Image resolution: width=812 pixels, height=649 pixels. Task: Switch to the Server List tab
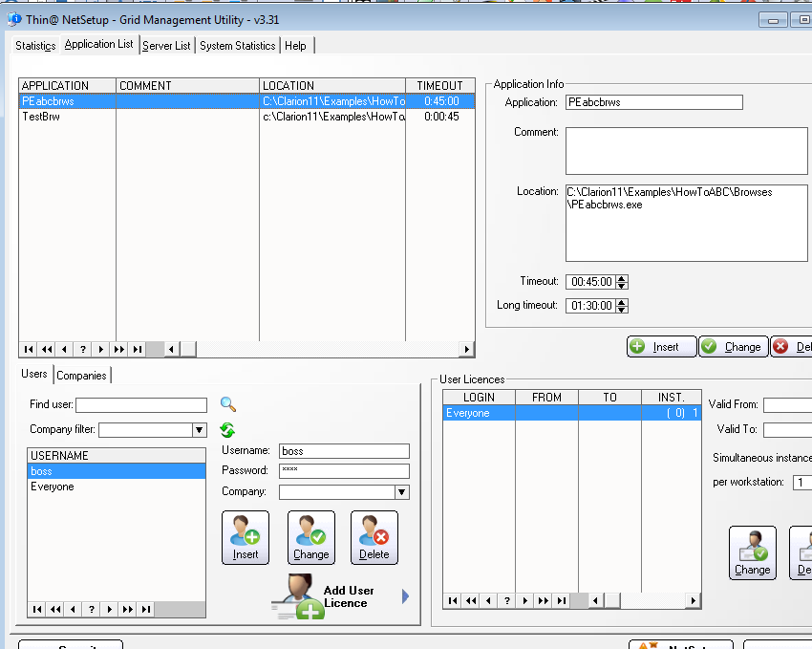(x=166, y=45)
